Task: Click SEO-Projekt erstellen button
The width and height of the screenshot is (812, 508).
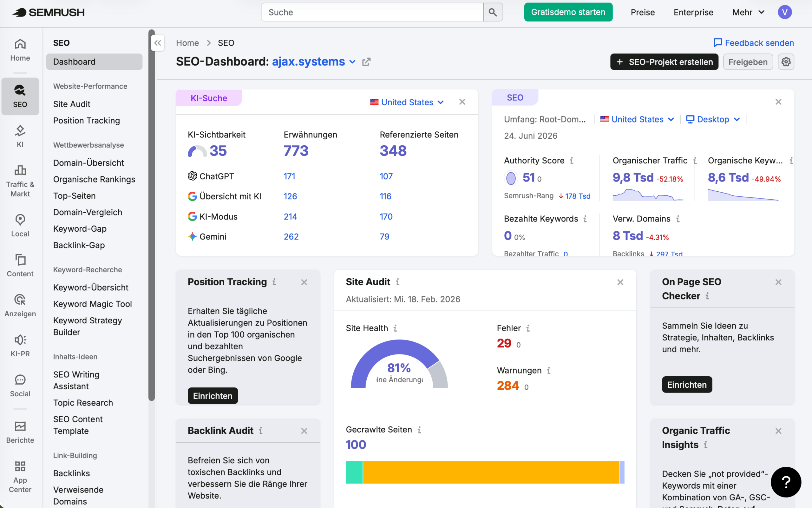Action: pyautogui.click(x=664, y=62)
